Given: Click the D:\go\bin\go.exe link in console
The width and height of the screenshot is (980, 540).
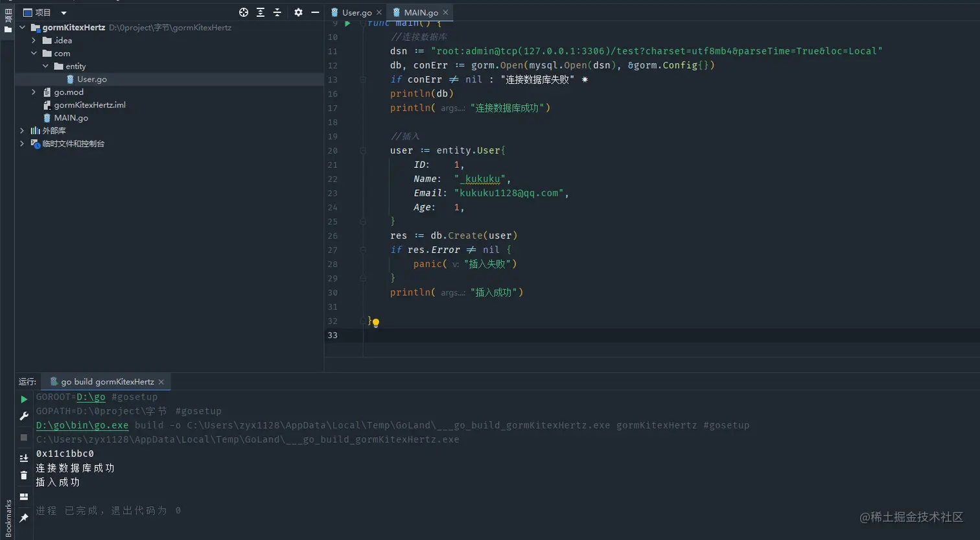Looking at the screenshot, I should [x=82, y=425].
